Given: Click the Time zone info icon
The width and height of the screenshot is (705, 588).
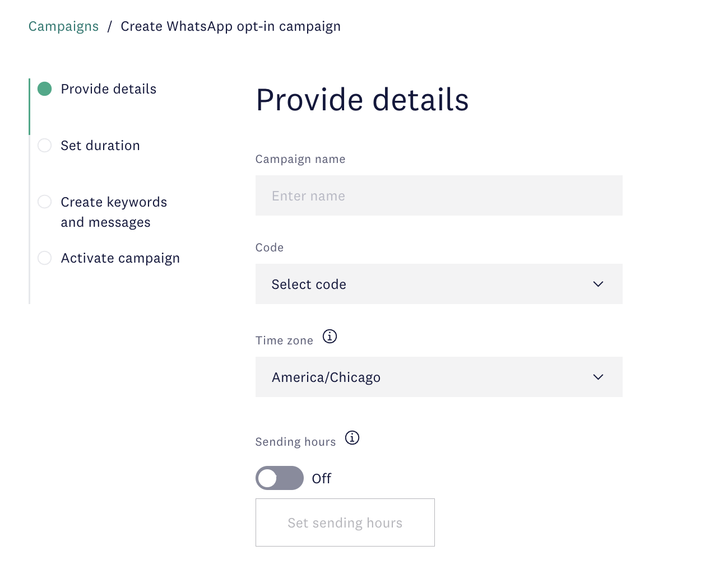Looking at the screenshot, I should [x=330, y=337].
